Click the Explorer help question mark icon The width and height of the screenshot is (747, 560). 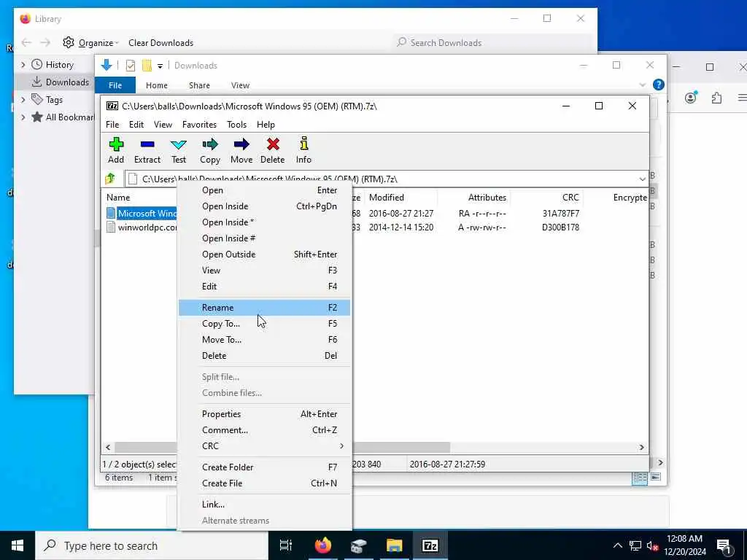(x=659, y=85)
